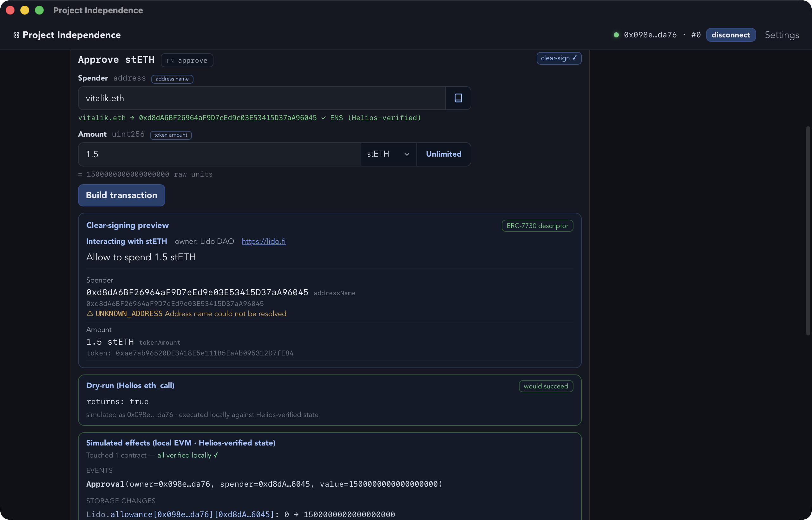Click the green connection status dot

pyautogui.click(x=616, y=35)
